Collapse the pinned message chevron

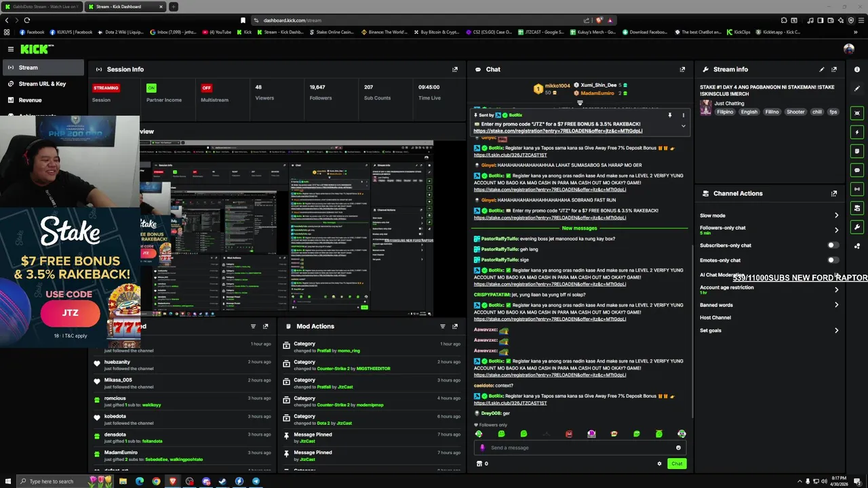(683, 126)
